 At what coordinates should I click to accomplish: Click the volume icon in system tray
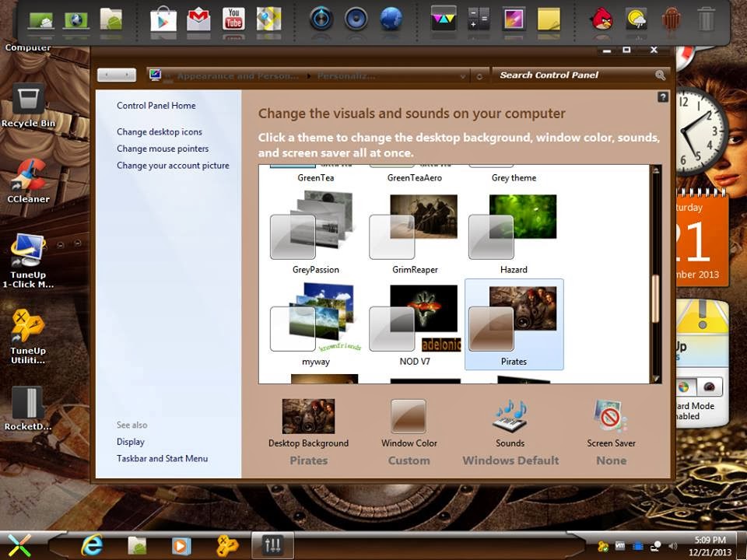click(672, 546)
